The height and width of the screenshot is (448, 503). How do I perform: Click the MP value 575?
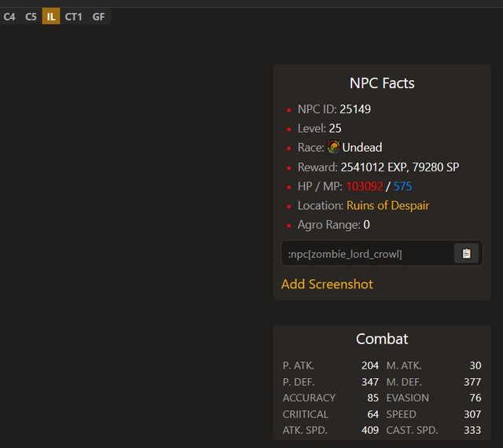pyautogui.click(x=402, y=186)
